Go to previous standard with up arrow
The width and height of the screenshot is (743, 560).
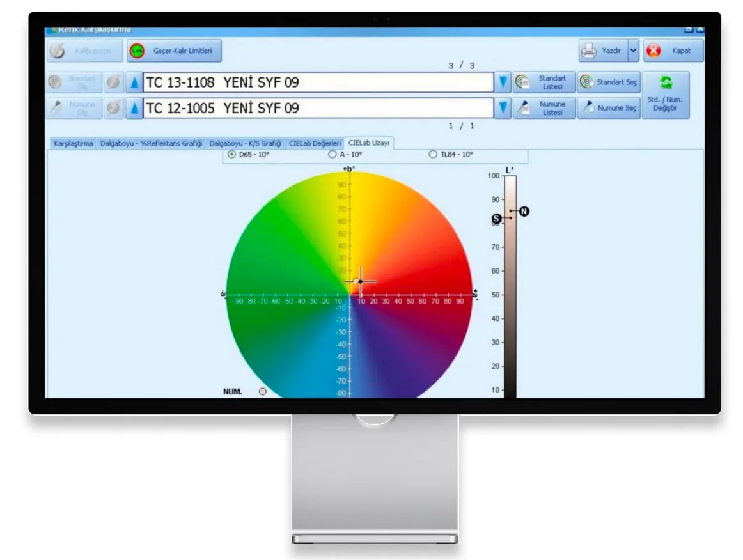click(x=134, y=82)
